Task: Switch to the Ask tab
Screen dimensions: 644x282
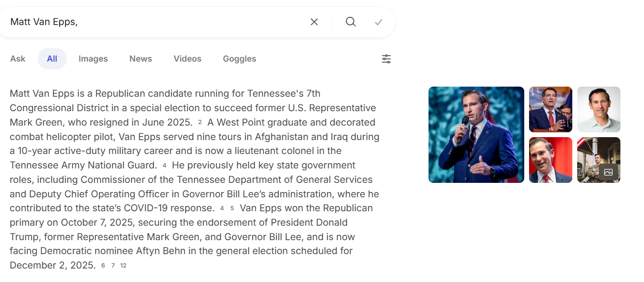Action: pos(18,59)
